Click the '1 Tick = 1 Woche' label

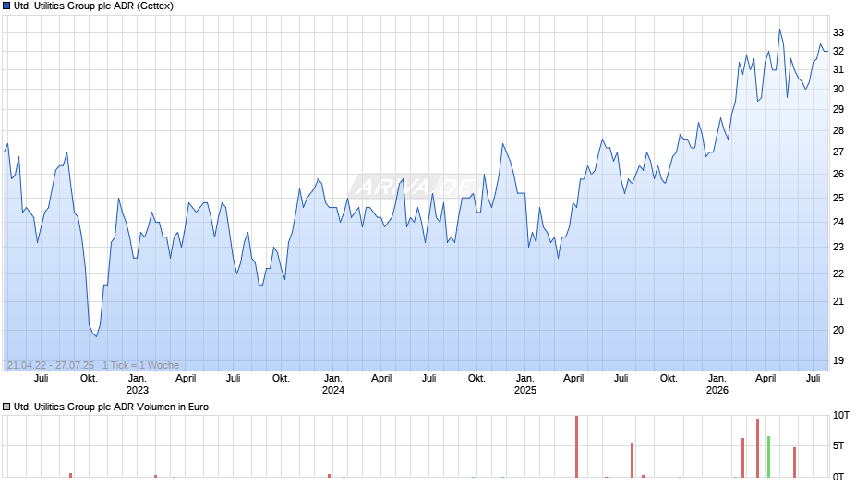pyautogui.click(x=140, y=366)
